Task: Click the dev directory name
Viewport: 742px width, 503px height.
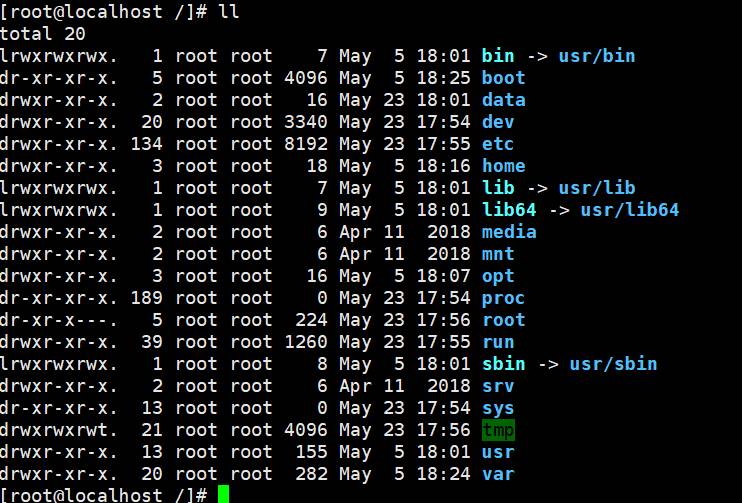Action: 498,122
